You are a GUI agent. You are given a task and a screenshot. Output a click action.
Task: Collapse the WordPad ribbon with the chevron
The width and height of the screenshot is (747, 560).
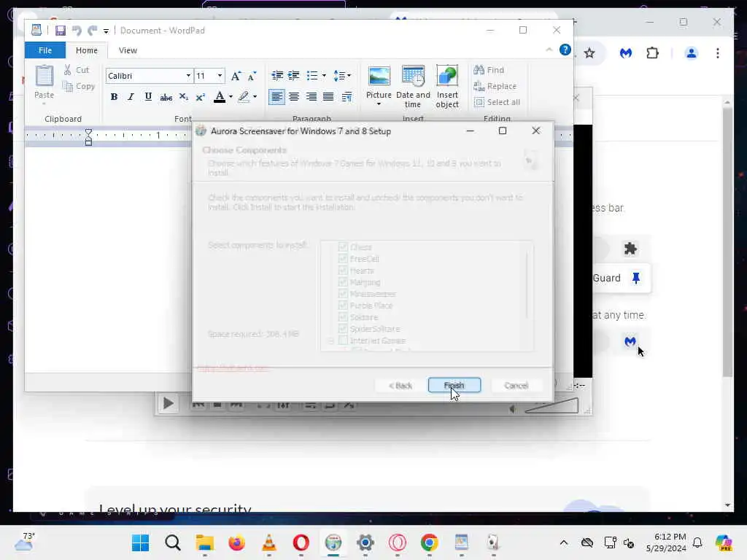[549, 50]
